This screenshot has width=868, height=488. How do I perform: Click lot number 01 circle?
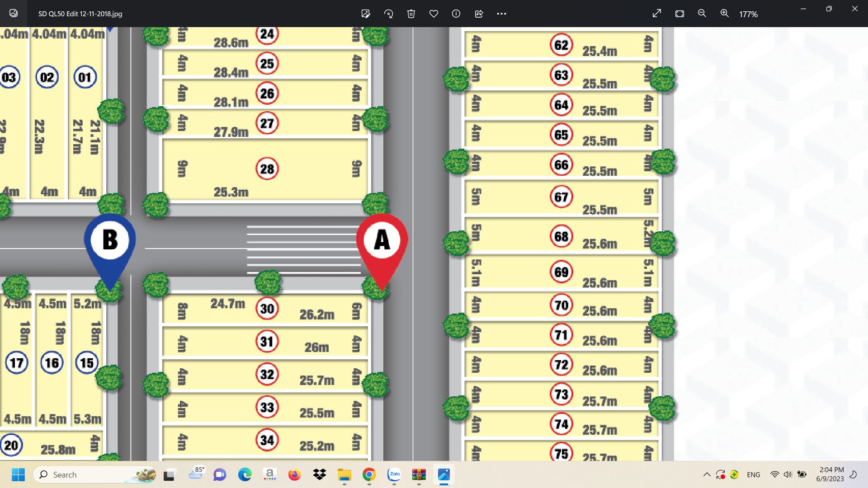click(x=85, y=77)
